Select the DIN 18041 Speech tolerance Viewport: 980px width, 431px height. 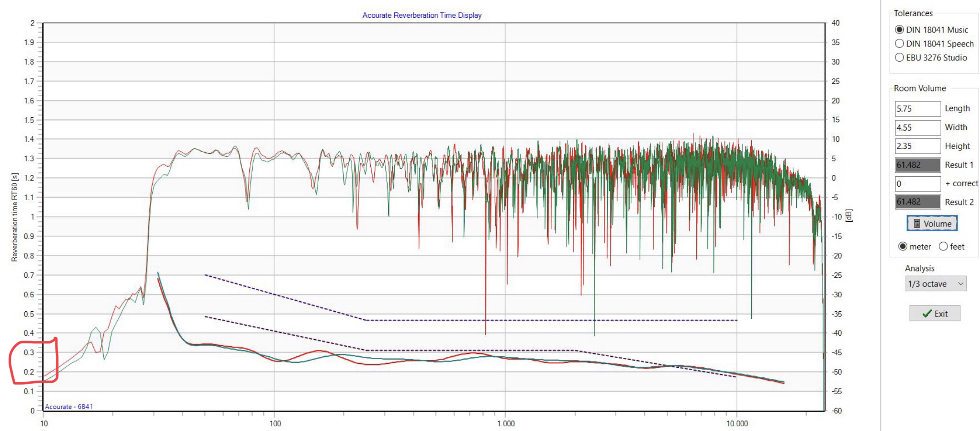click(x=934, y=44)
